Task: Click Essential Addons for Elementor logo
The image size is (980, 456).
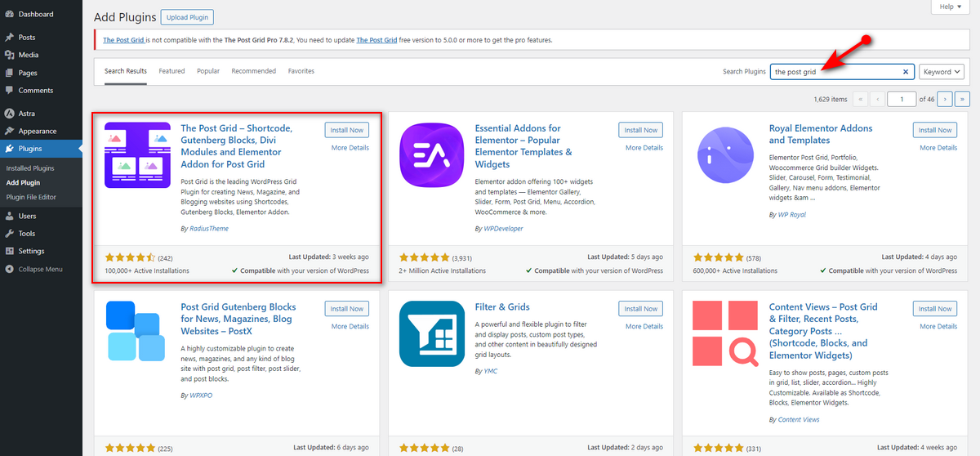Action: (432, 155)
